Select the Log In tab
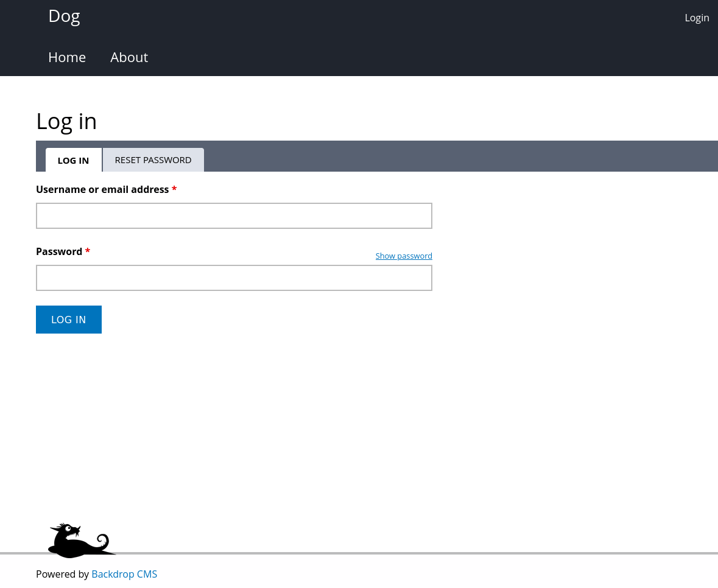718x588 pixels. 73,161
